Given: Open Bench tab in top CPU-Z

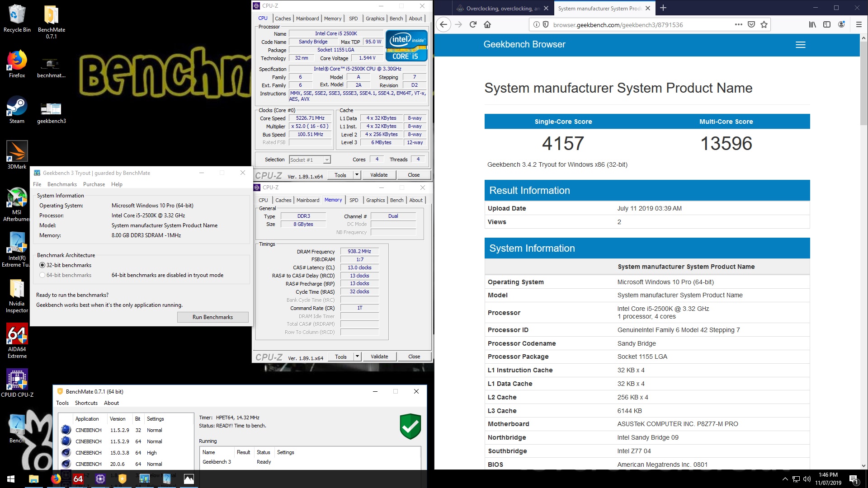Looking at the screenshot, I should coord(396,19).
